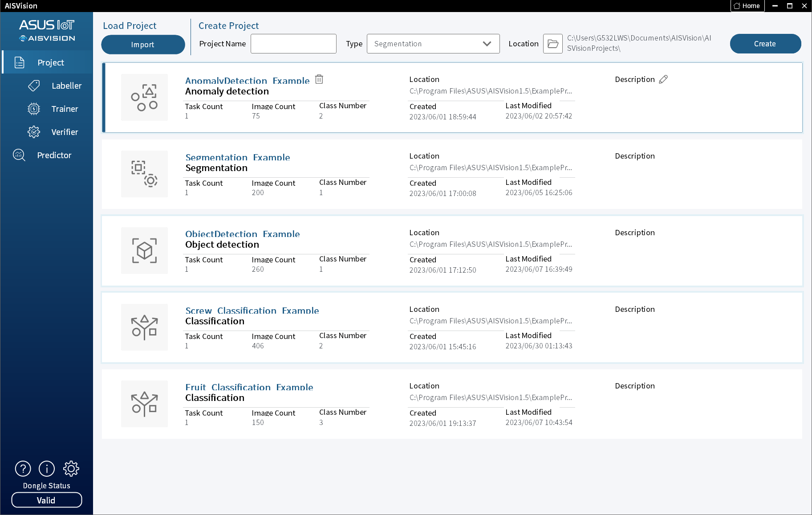Screen dimensions: 812x515
Task: Edit description with the pencil icon
Action: 663,79
